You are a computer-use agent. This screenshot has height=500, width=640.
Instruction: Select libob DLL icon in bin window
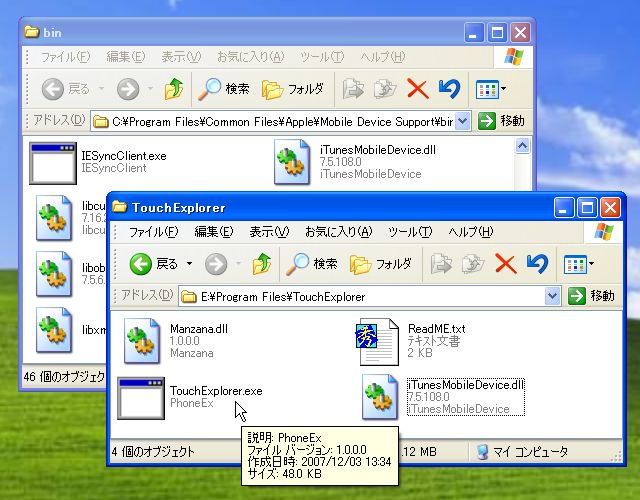(53, 274)
